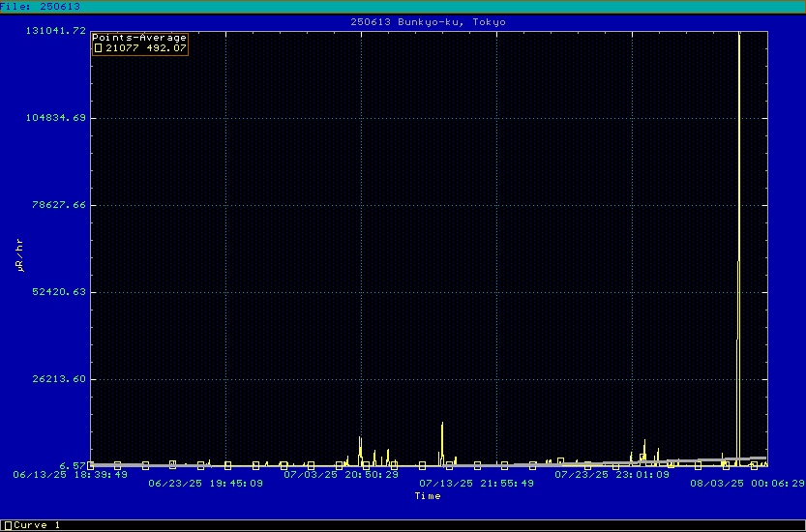Click the 07/13/25 21:55:49 time label

[x=476, y=484]
